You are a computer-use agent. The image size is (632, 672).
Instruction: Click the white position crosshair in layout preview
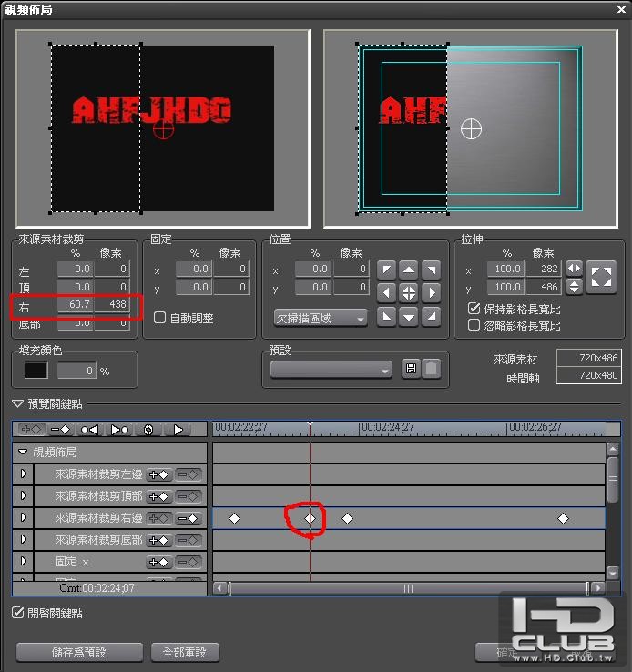coord(471,129)
